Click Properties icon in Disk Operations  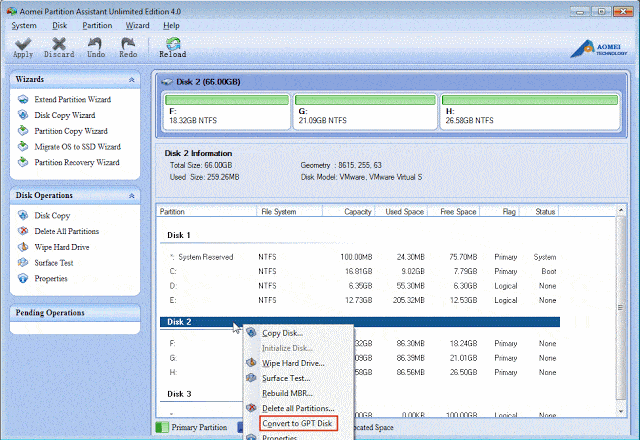pos(23,278)
